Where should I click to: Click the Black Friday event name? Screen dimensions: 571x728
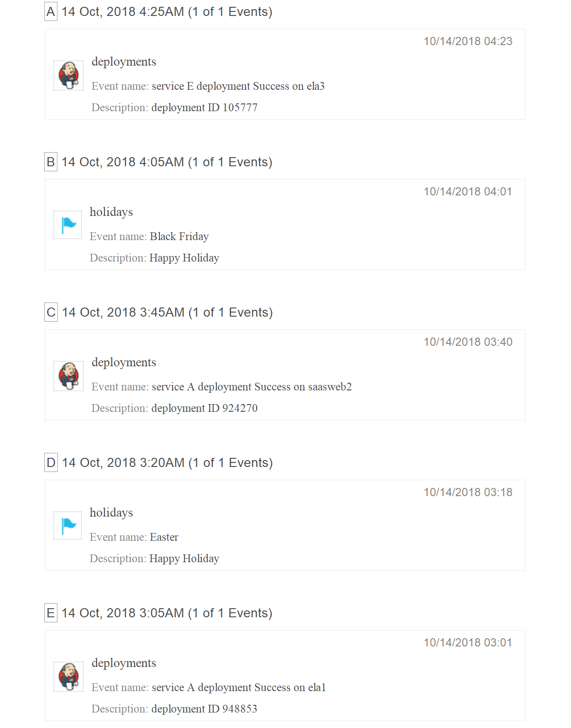[x=179, y=236]
